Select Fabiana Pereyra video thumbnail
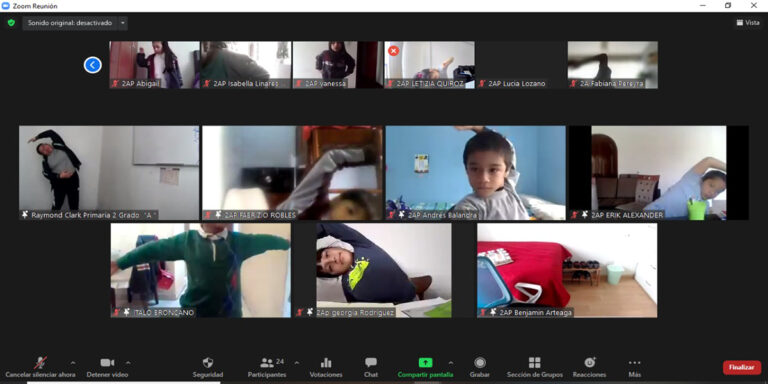The height and width of the screenshot is (384, 768). click(x=613, y=65)
